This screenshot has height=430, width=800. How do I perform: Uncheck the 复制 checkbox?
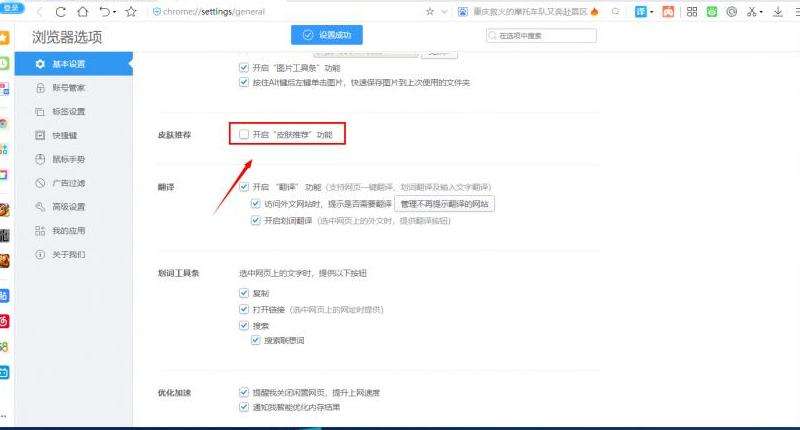tap(244, 293)
